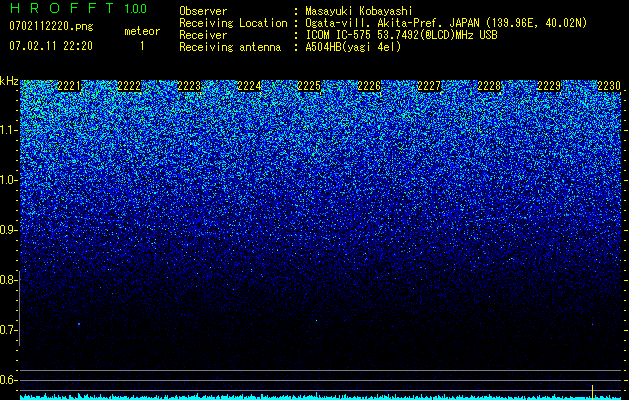Click the 1.0 kHz axis label
Screen dimensions: 629x400
click(x=8, y=180)
